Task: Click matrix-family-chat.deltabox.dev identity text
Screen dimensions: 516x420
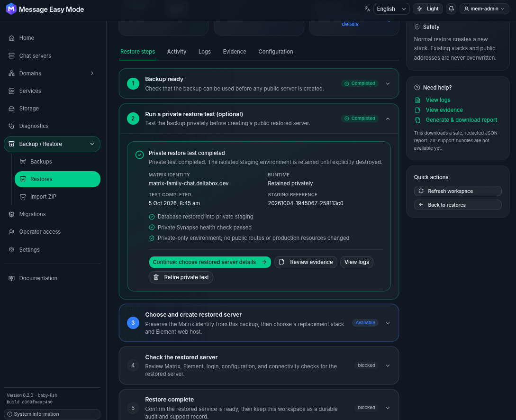Action: pos(188,183)
